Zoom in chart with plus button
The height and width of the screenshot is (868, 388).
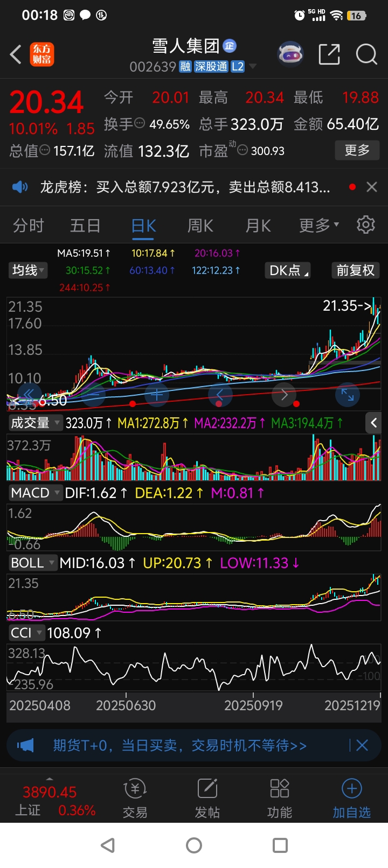pos(157,395)
